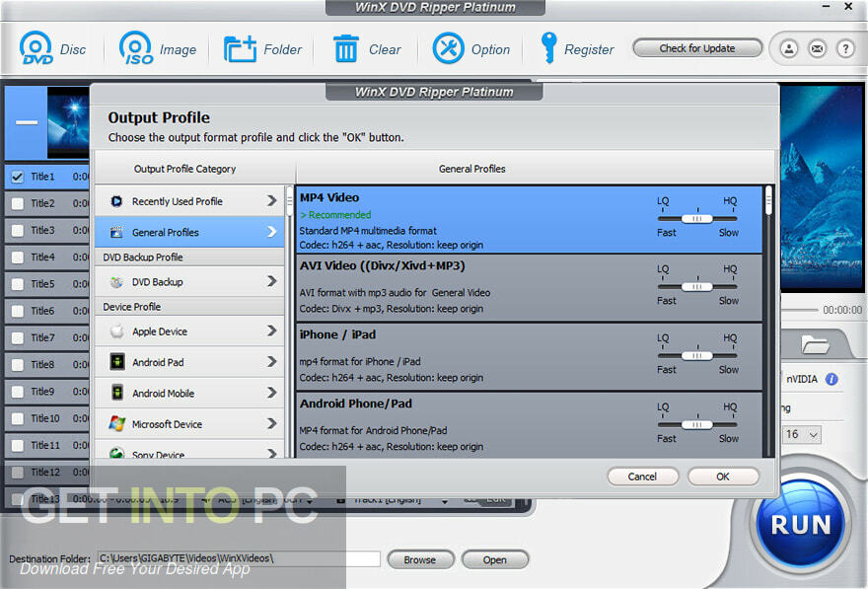Open the Folder source icon
This screenshot has height=589, width=868.
click(x=240, y=48)
